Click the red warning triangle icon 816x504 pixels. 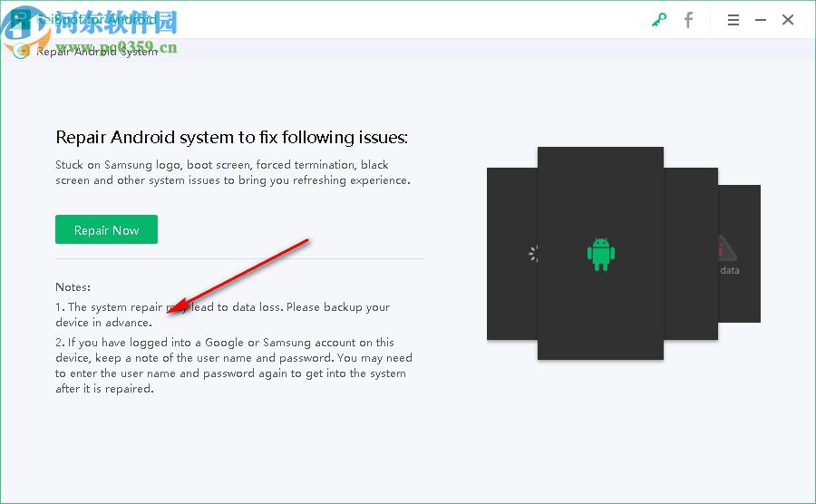pyautogui.click(x=727, y=248)
